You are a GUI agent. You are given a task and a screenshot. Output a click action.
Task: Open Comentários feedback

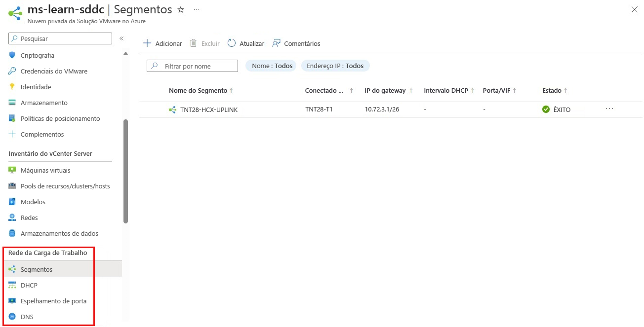coord(296,43)
